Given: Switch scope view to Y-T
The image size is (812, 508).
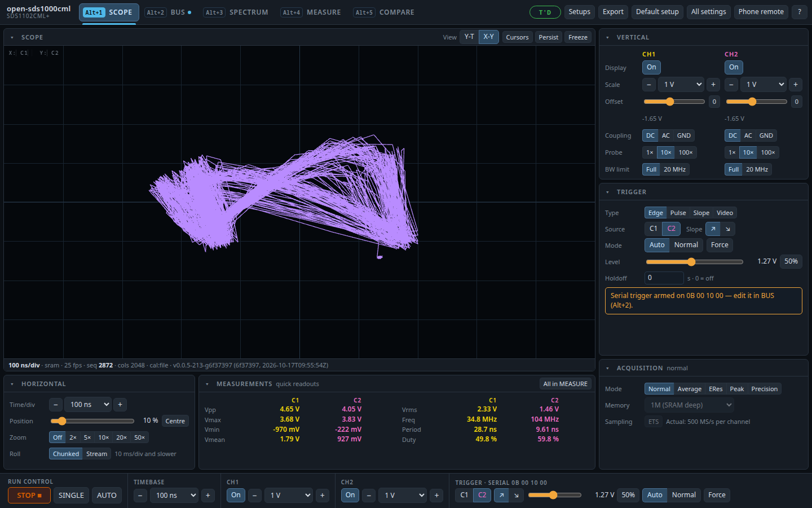Looking at the screenshot, I should click(469, 37).
